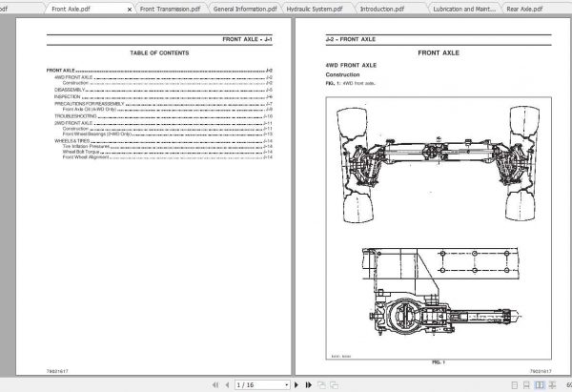Switch to the Front Transmission.pdf tab
572x392 pixels.
(x=170, y=10)
